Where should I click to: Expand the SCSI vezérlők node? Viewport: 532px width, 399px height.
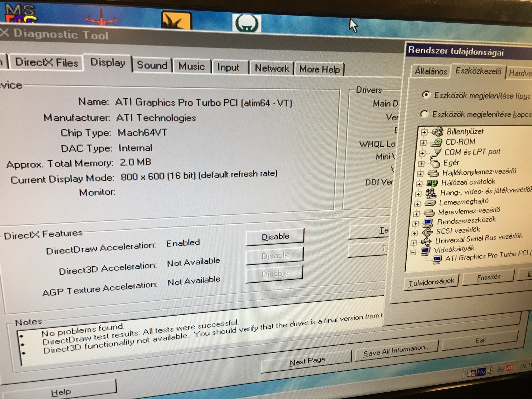414,233
